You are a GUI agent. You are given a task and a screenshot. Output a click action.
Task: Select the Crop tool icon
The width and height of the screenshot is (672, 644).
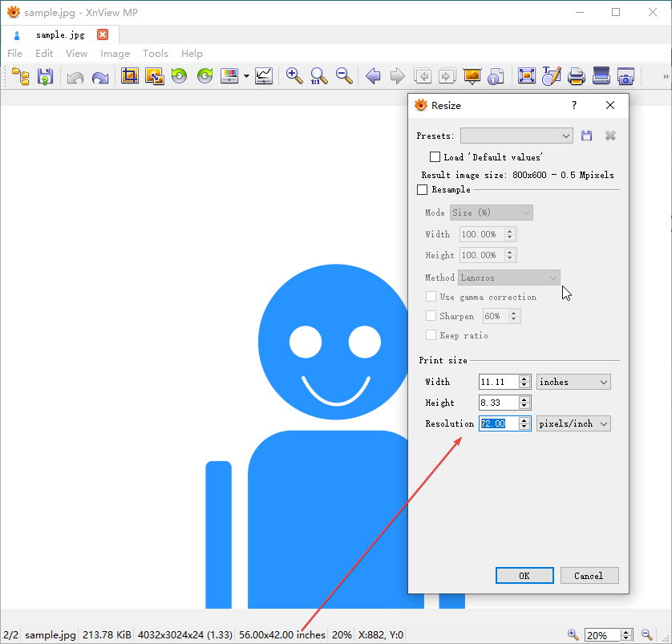pos(129,76)
